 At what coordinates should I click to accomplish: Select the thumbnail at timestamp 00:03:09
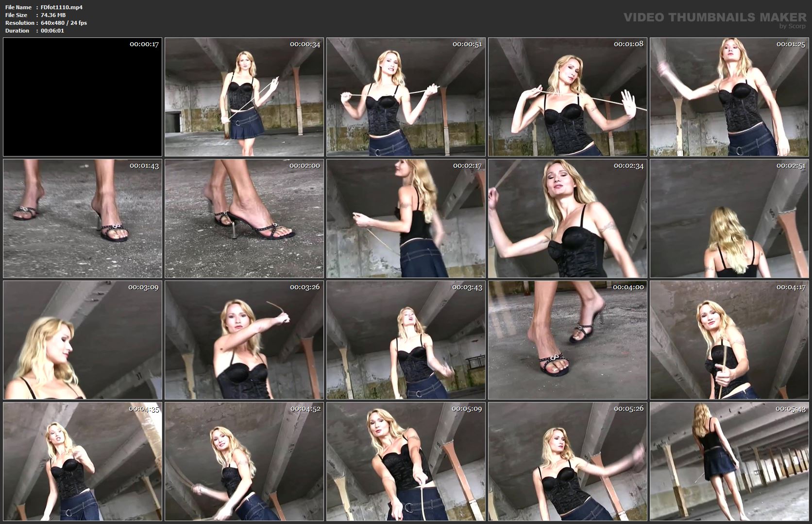tap(83, 340)
